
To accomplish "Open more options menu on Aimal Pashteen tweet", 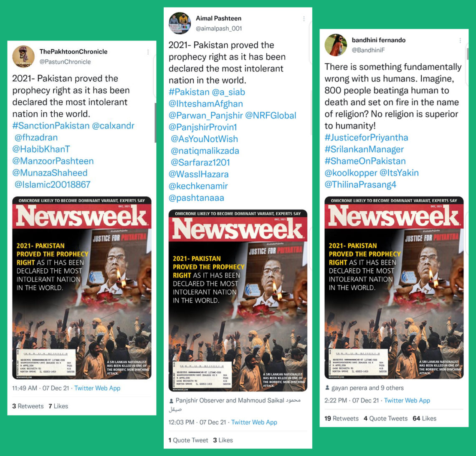I will [304, 19].
